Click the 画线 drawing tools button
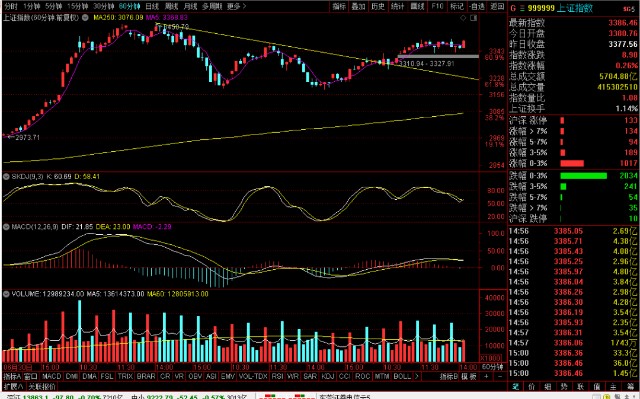The width and height of the screenshot is (640, 399). click(x=417, y=6)
